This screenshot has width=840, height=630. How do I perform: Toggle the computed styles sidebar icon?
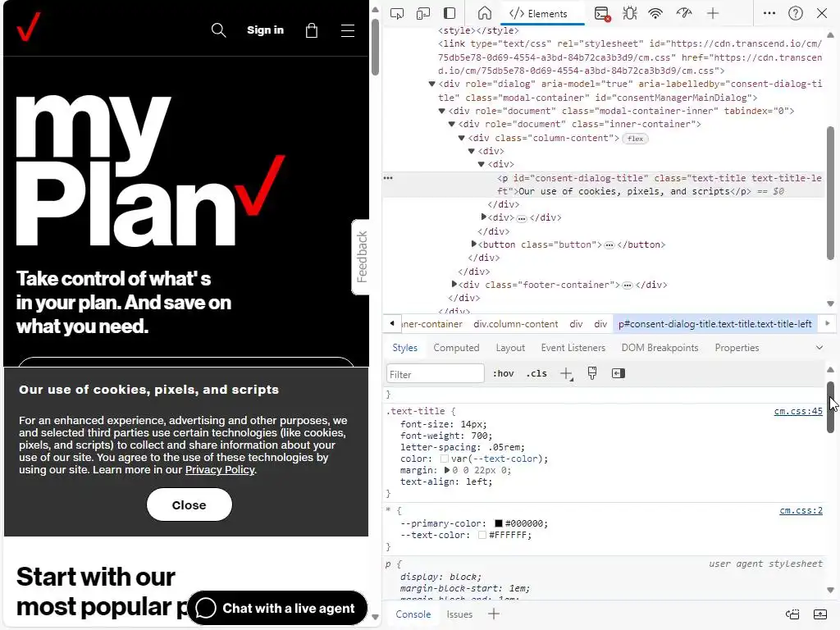(x=619, y=373)
